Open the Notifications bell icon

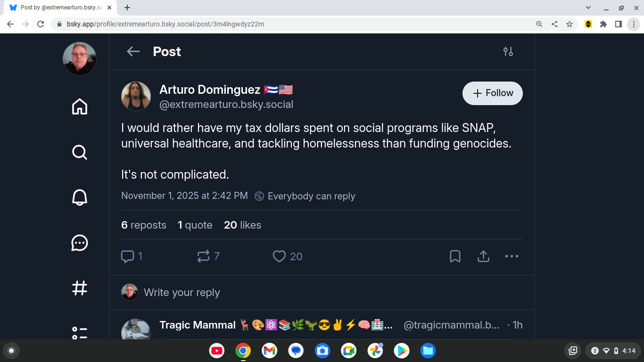[x=80, y=197]
